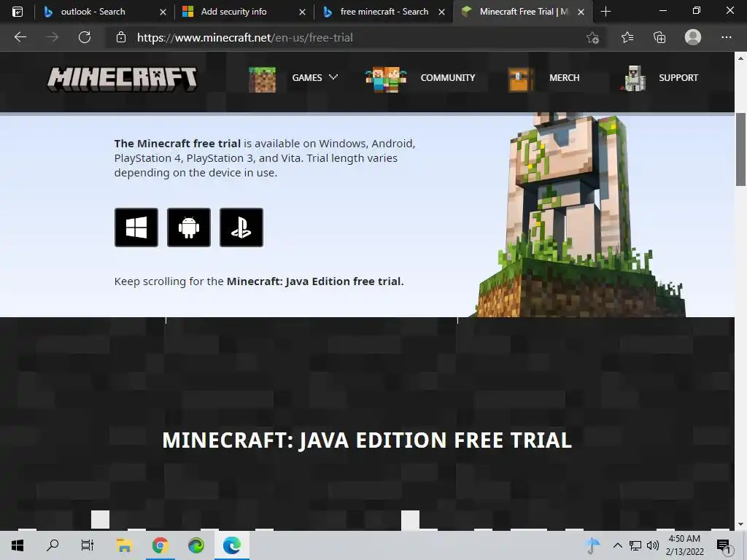Click the iron golem Support icon
The width and height of the screenshot is (747, 560).
634,79
